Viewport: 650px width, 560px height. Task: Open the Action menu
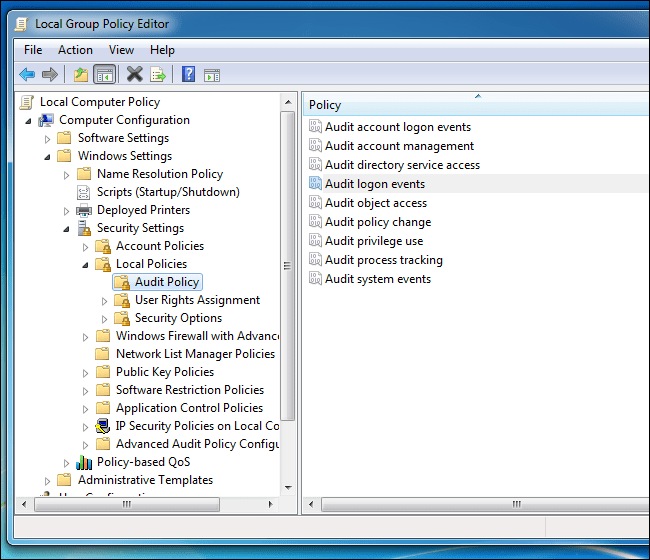pyautogui.click(x=75, y=50)
